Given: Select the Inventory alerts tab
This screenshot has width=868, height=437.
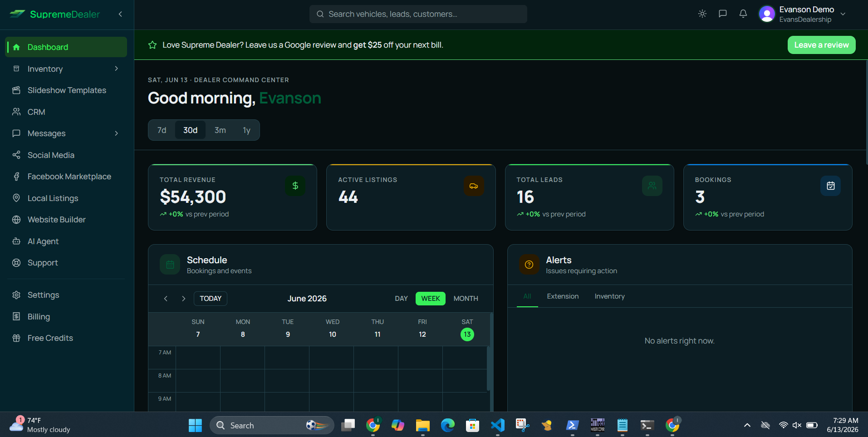Looking at the screenshot, I should (x=609, y=296).
